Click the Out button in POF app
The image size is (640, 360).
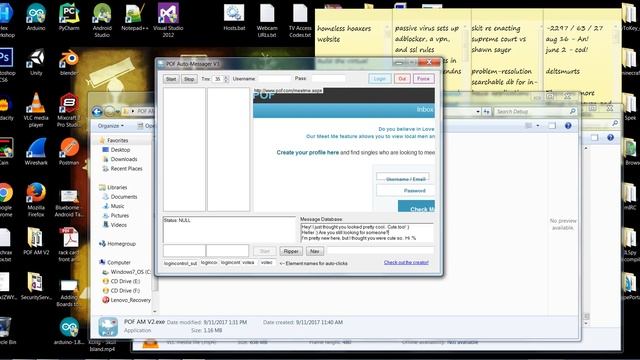click(402, 79)
